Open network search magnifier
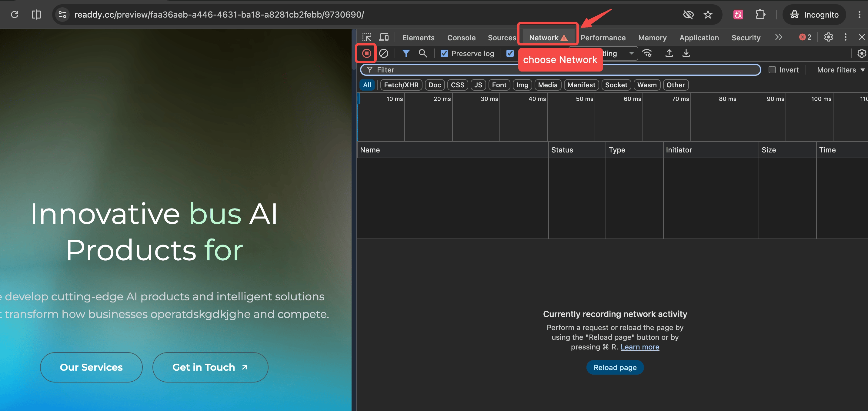The width and height of the screenshot is (868, 411). click(423, 53)
